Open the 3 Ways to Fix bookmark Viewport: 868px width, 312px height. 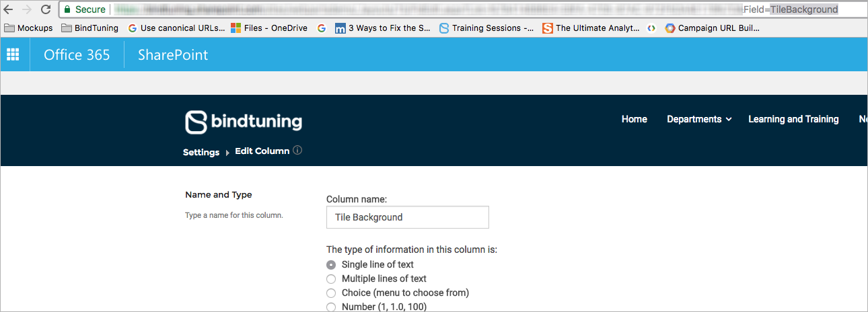pyautogui.click(x=383, y=28)
